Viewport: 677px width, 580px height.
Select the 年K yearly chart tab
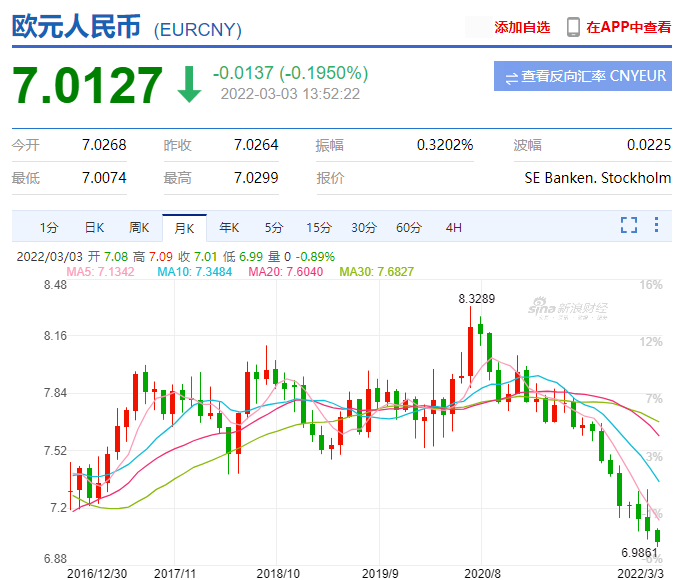[229, 227]
